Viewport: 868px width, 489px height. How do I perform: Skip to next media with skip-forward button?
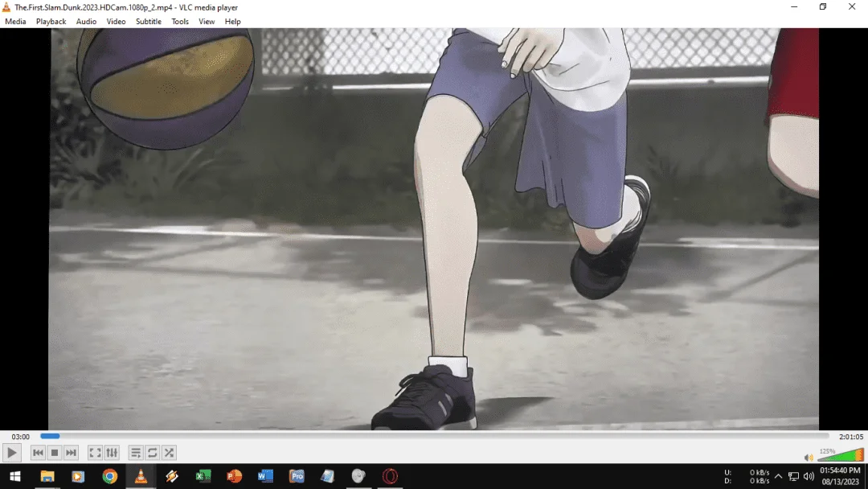click(x=71, y=453)
